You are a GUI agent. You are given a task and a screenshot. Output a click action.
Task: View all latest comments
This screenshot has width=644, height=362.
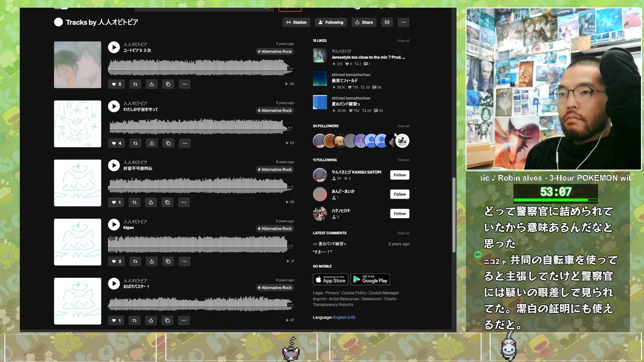point(403,233)
